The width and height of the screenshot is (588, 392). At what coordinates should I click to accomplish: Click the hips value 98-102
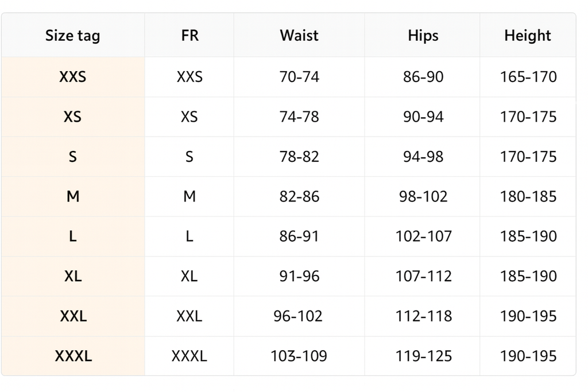(423, 197)
